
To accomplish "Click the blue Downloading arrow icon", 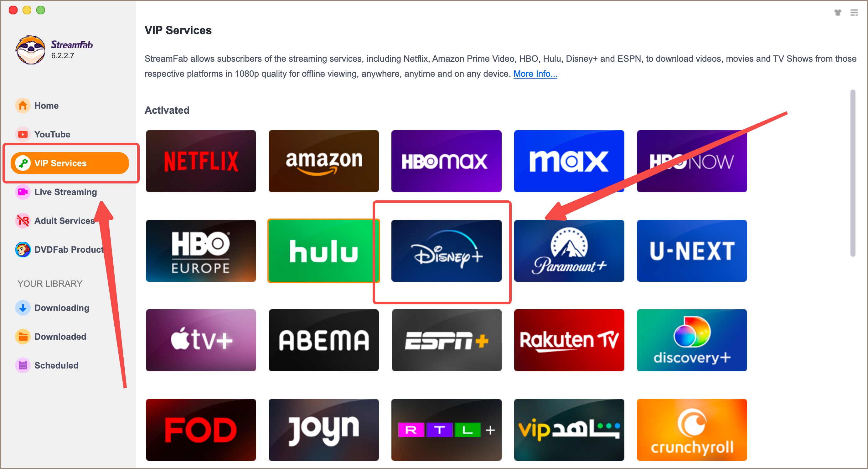I will tap(23, 308).
